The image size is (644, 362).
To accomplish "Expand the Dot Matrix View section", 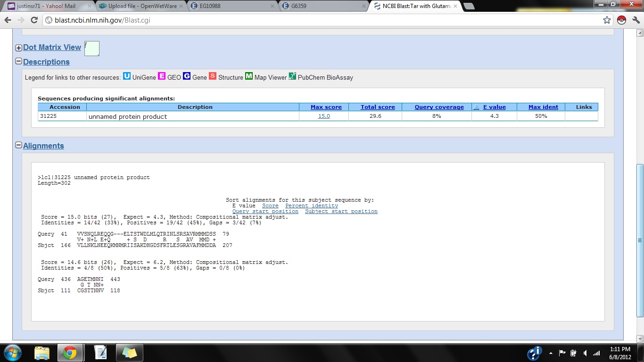I will coord(19,48).
